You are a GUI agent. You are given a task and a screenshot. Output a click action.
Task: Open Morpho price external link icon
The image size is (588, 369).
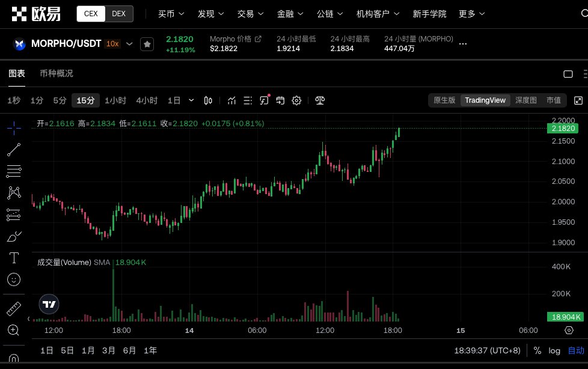(x=258, y=38)
